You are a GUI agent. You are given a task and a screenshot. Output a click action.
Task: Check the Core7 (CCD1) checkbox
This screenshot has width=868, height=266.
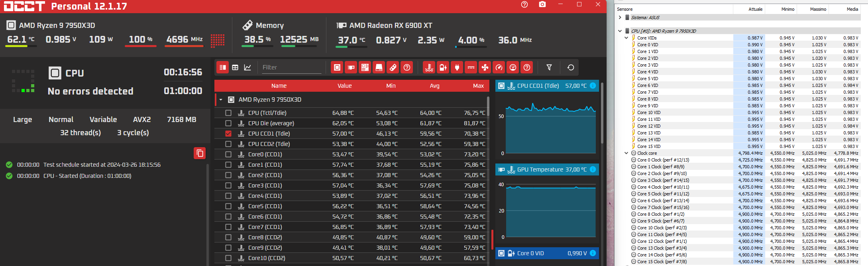[x=228, y=227]
